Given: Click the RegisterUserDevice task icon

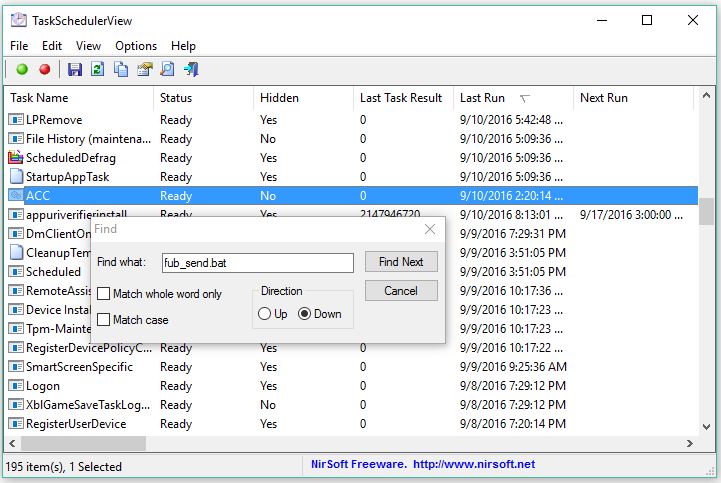Looking at the screenshot, I should point(16,424).
